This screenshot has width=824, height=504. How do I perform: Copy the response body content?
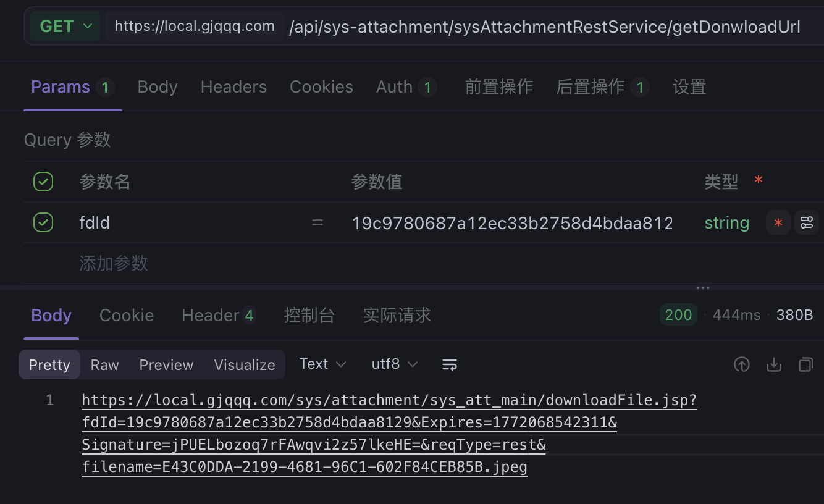coord(806,365)
